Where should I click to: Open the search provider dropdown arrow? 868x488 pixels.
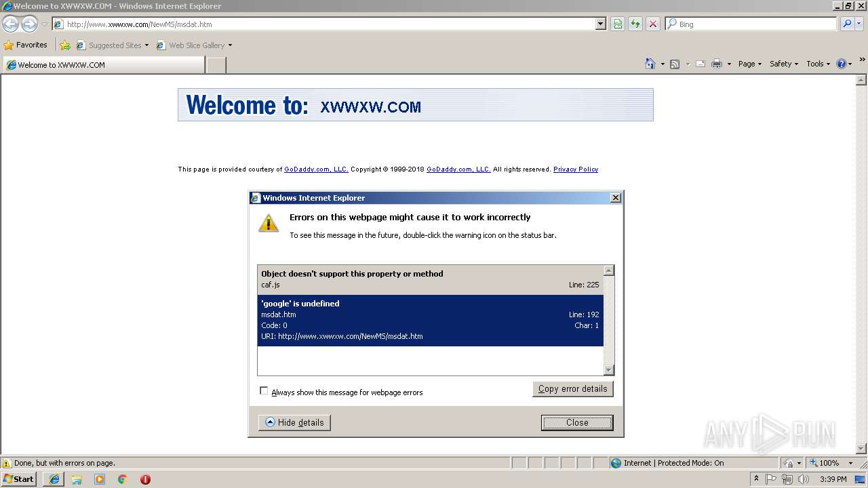pyautogui.click(x=859, y=24)
